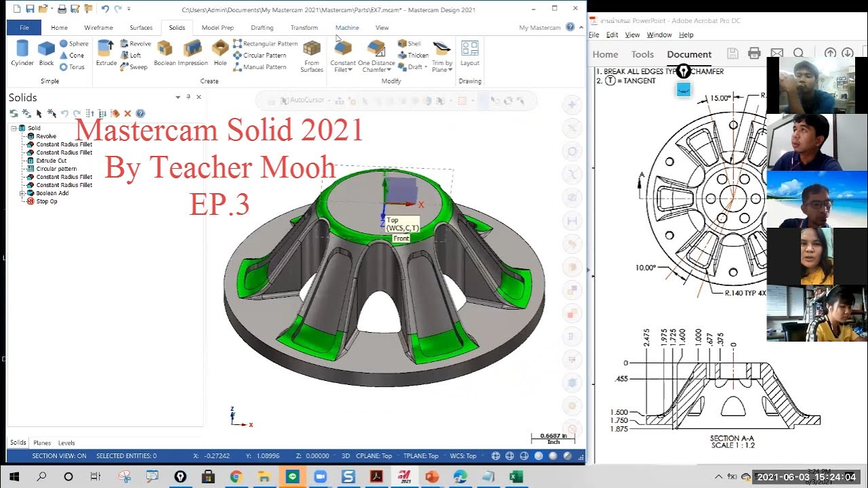This screenshot has height=488, width=868.
Task: Open CPLANE: Top selector
Action: 374,456
